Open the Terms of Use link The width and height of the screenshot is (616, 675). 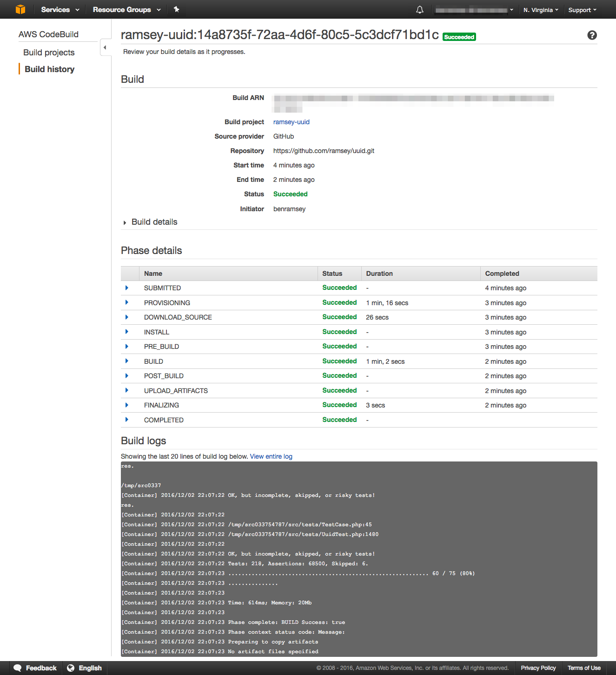point(584,668)
